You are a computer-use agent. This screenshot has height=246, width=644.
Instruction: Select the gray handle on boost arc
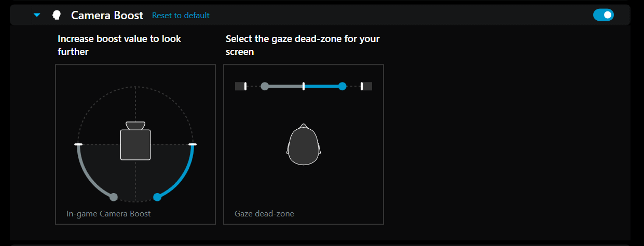114,197
